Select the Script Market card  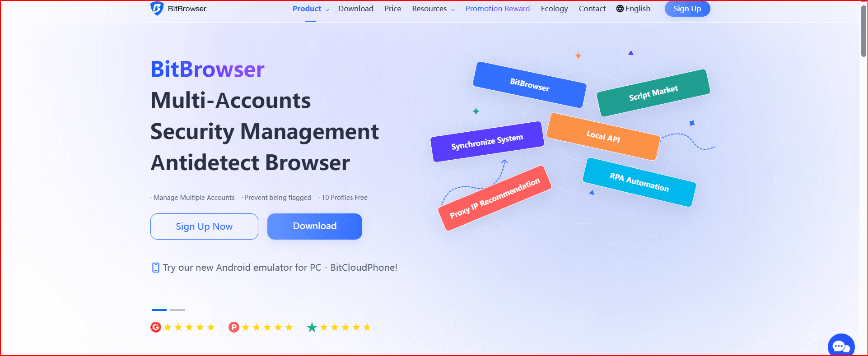point(653,93)
